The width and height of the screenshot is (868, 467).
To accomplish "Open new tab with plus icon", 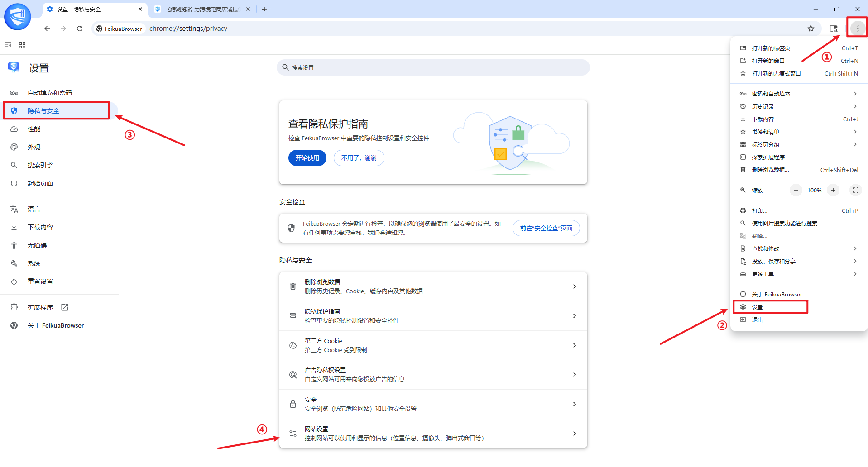I will 264,9.
